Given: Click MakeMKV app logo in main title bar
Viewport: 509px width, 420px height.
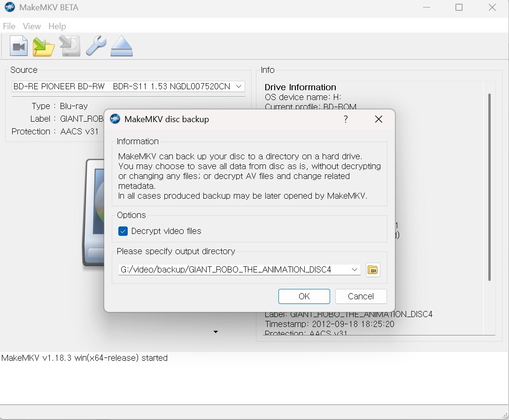Looking at the screenshot, I should coord(10,7).
